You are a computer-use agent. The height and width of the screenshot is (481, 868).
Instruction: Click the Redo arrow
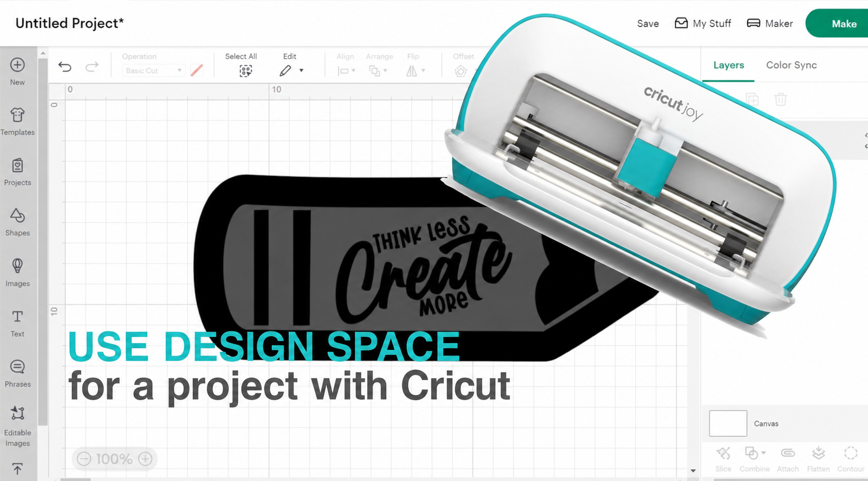[92, 66]
